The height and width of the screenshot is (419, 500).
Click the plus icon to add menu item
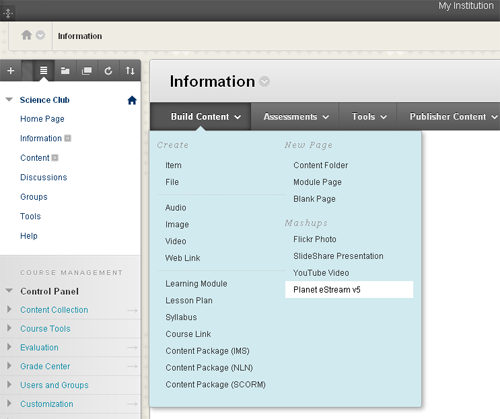click(x=11, y=71)
